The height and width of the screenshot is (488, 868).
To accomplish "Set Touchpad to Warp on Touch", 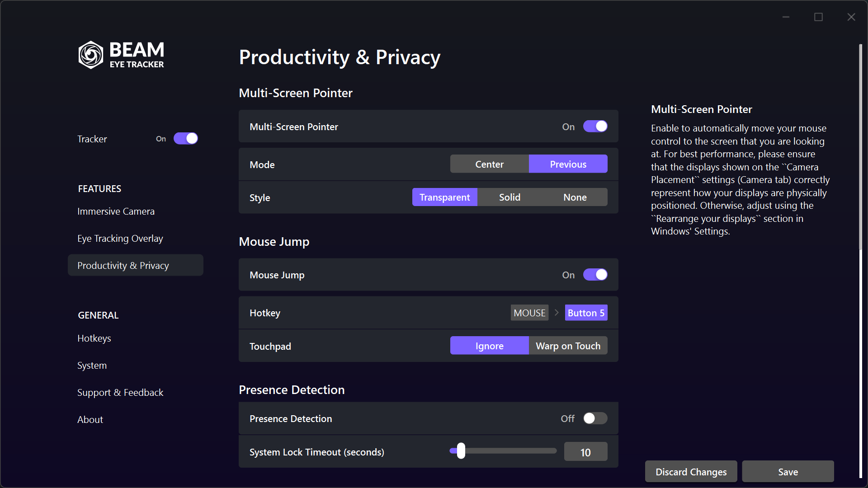I will click(568, 346).
